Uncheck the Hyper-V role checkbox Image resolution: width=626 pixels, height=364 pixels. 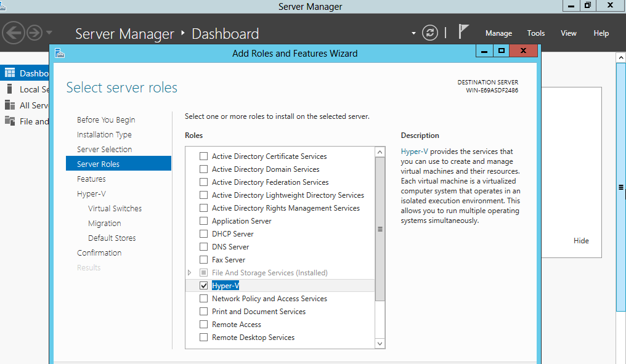(x=203, y=285)
